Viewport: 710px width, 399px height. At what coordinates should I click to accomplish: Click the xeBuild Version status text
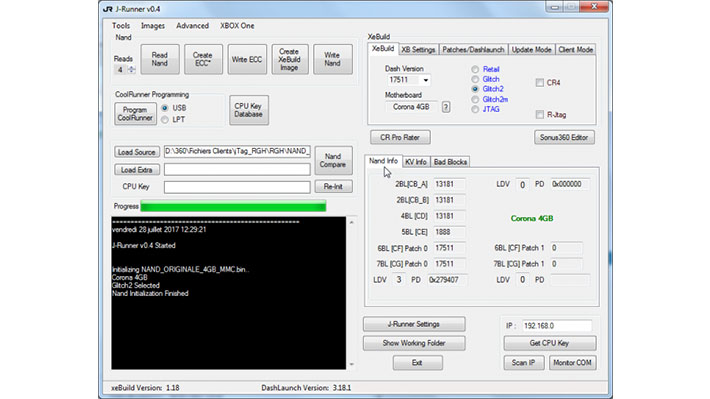point(145,388)
